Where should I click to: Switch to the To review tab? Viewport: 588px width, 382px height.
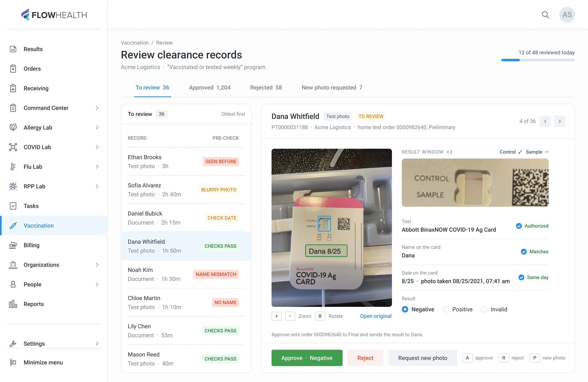[152, 87]
